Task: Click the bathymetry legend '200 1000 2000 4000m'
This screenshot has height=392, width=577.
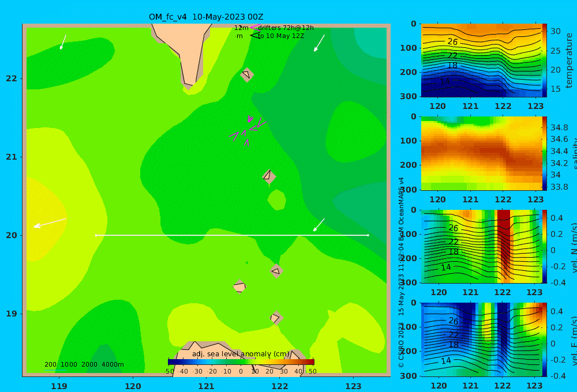Action: point(84,364)
